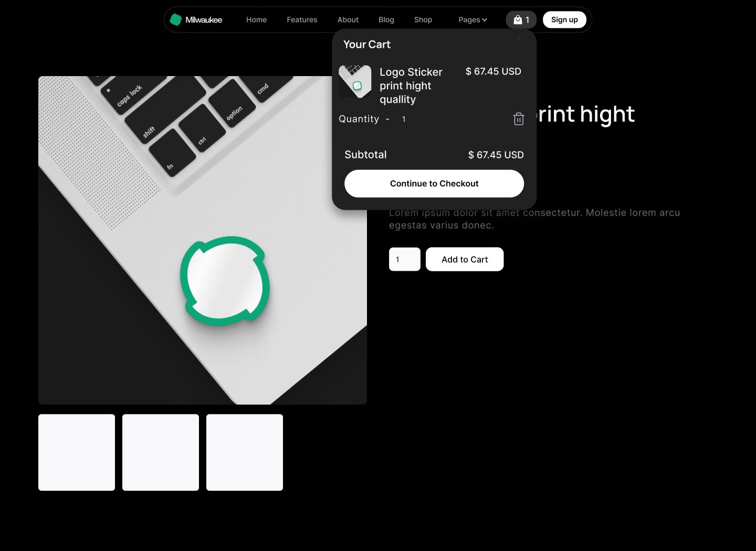Select the first product thumbnail

76,452
